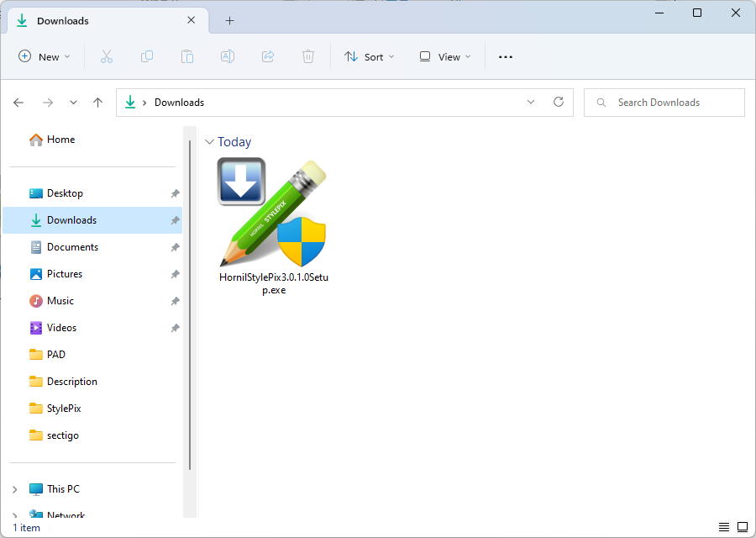Unpin Pictures from quick access
756x538 pixels.
coord(175,274)
